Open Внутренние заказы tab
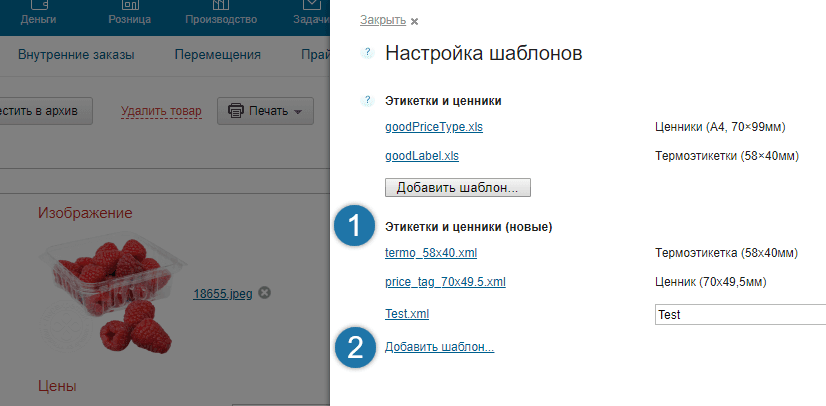The image size is (826, 406). coord(76,55)
